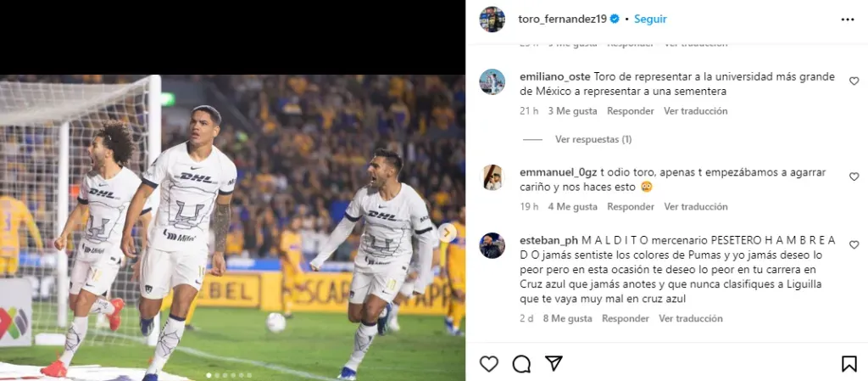Open toro_fernandez19 profile picture
The height and width of the screenshot is (381, 868).
point(492,19)
